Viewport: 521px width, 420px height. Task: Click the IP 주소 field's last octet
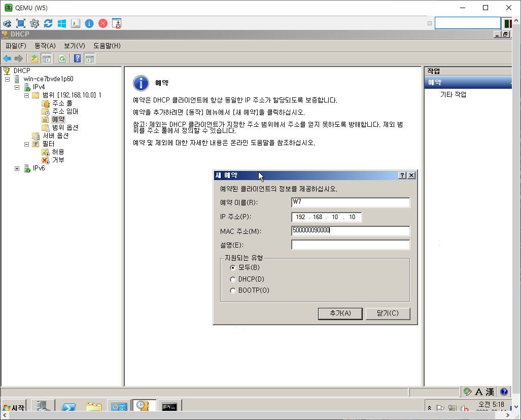352,217
